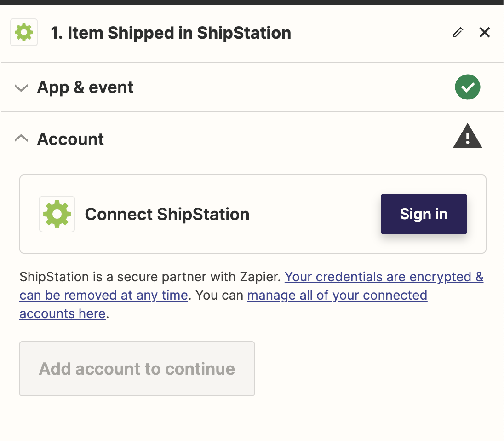Click the ShipStation is a secure partner text
Image resolution: width=504 pixels, height=441 pixels.
(x=149, y=277)
